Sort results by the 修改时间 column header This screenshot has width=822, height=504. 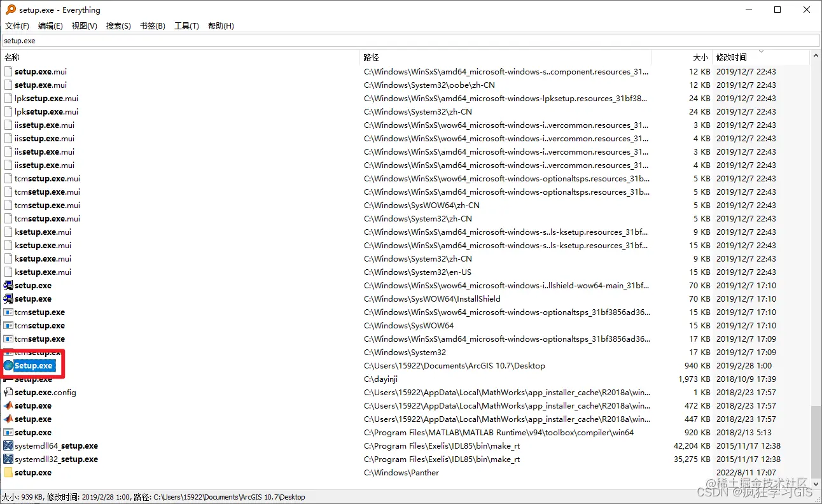pyautogui.click(x=760, y=57)
